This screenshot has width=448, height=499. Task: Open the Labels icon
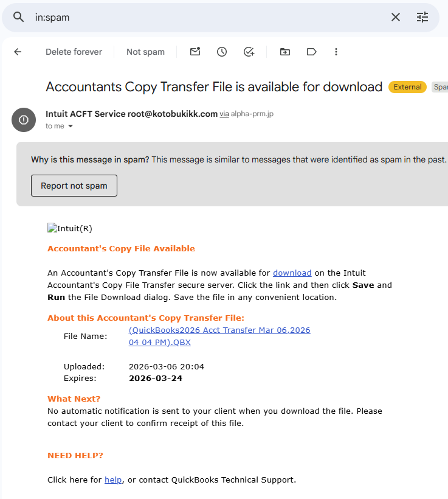(312, 52)
